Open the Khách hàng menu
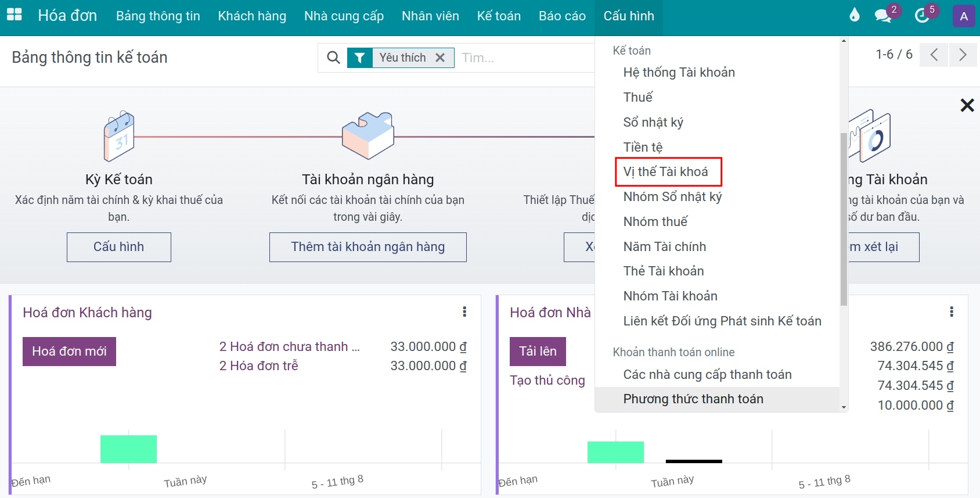 [x=252, y=16]
